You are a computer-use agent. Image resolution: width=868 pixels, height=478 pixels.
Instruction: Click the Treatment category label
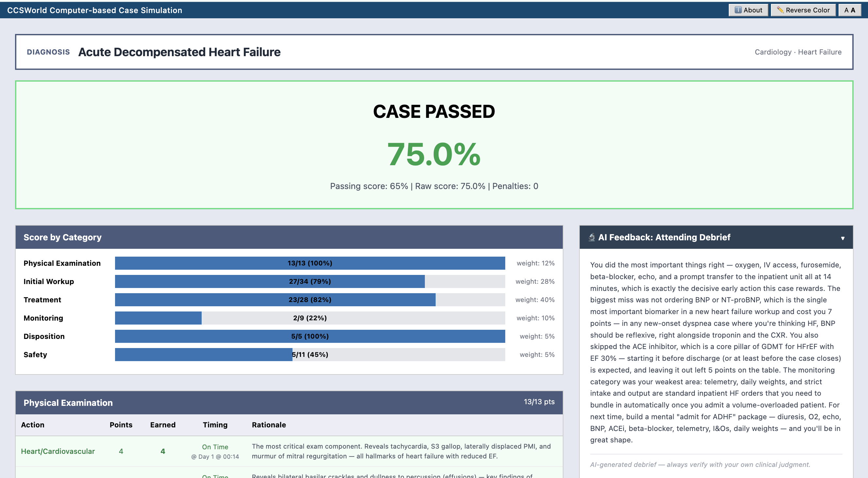(x=42, y=300)
